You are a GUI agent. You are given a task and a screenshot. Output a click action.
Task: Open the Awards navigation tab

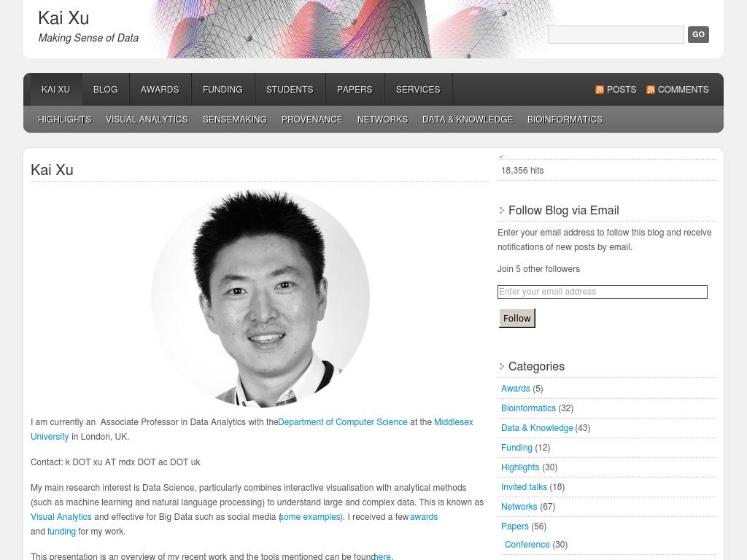point(160,90)
